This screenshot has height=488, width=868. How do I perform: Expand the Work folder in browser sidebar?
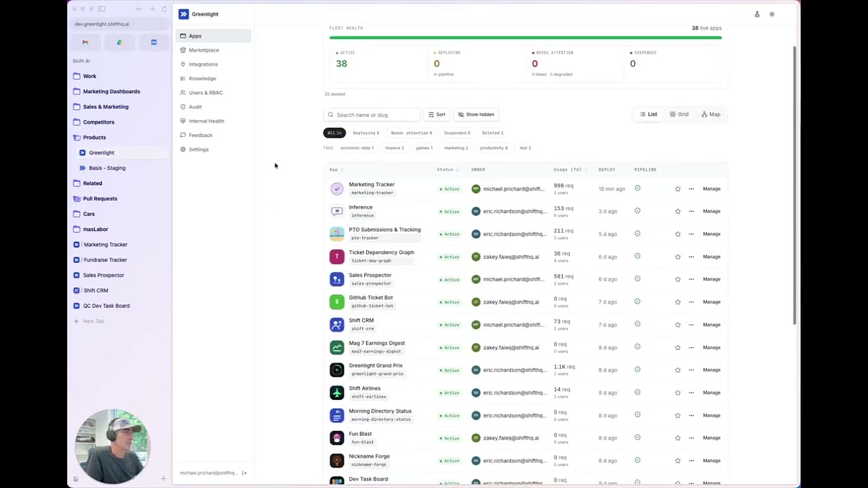(x=90, y=77)
